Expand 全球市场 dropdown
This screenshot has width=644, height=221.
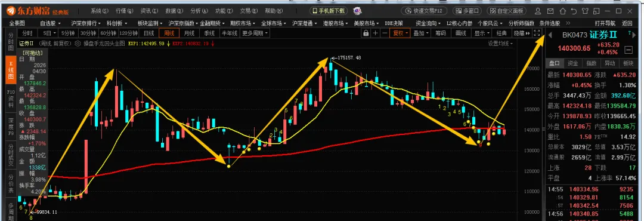pyautogui.click(x=274, y=23)
